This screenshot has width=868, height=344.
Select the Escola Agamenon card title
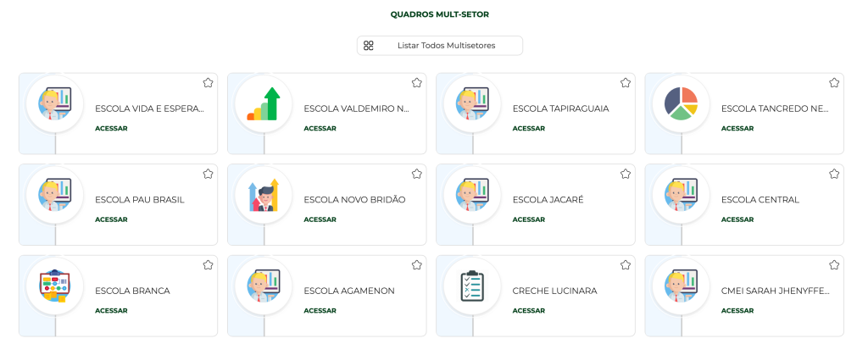[x=348, y=291]
